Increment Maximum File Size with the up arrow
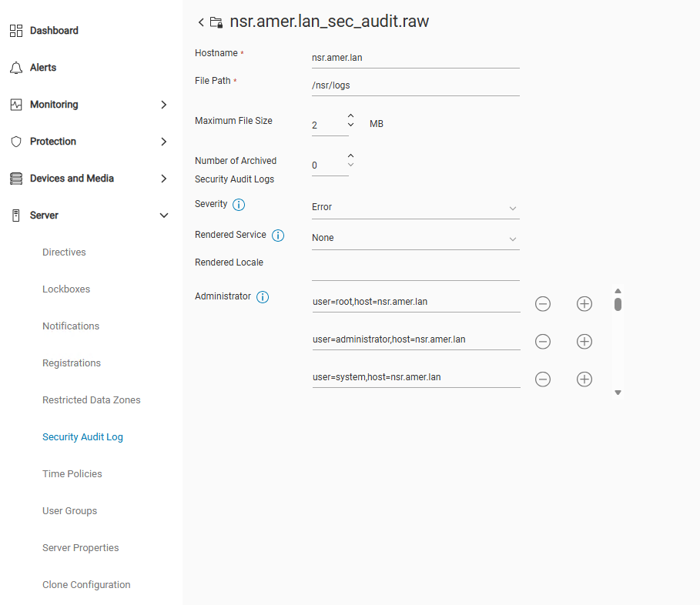Image resolution: width=700 pixels, height=605 pixels. pyautogui.click(x=351, y=116)
